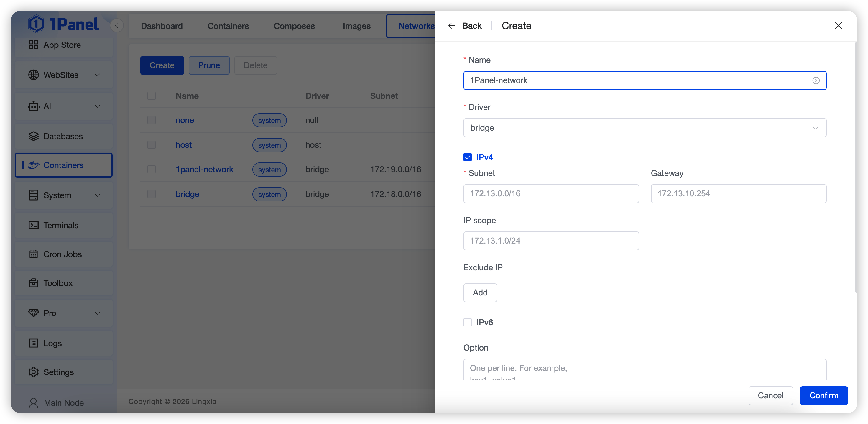Click the Logs list icon
Image resolution: width=868 pixels, height=424 pixels.
tap(33, 343)
